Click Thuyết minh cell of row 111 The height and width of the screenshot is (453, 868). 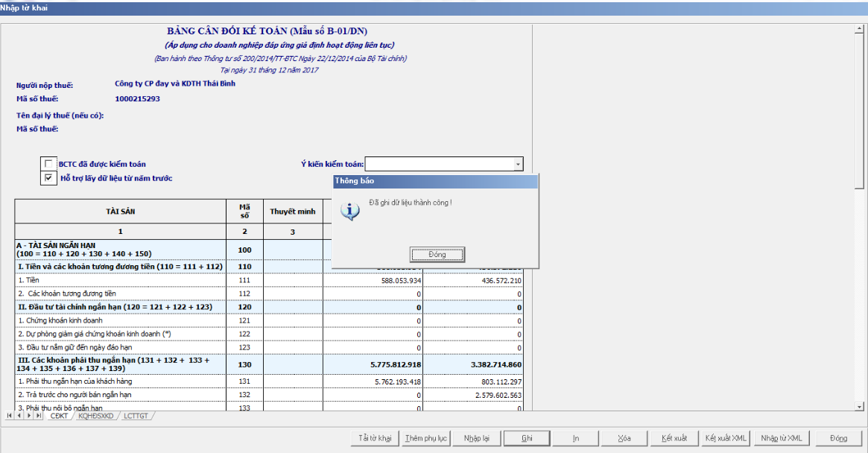click(x=293, y=280)
